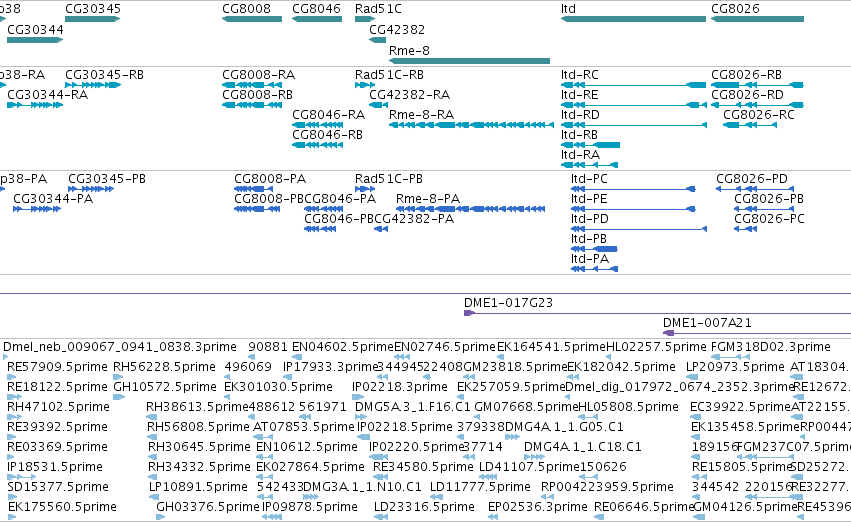The height and width of the screenshot is (522, 851).
Task: Click transcript CG8026-RB
Action: (757, 85)
